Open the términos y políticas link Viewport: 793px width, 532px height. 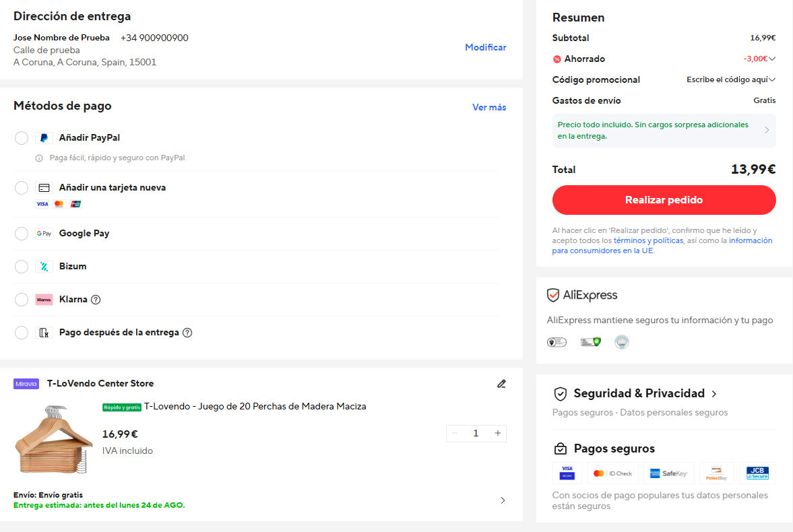648,240
